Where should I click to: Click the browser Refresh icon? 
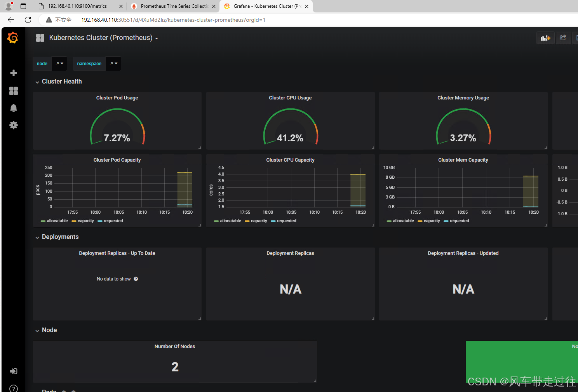28,20
